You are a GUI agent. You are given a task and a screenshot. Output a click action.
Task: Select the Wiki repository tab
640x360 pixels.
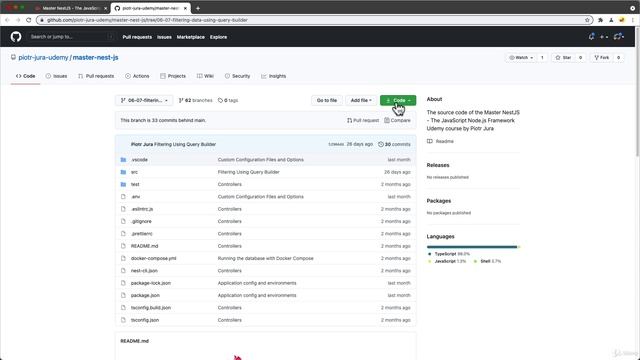(205, 76)
